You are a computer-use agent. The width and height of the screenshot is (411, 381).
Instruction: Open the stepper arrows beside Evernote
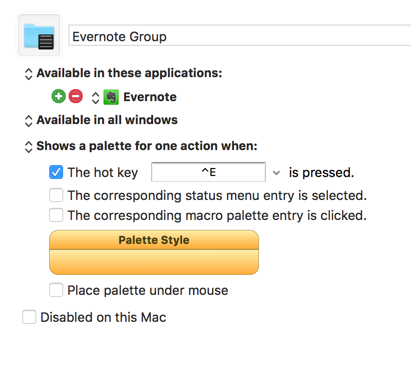click(95, 98)
